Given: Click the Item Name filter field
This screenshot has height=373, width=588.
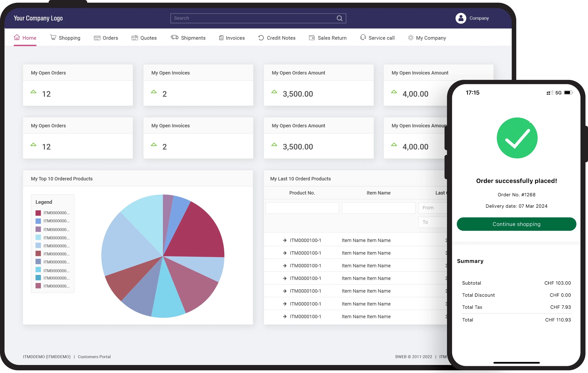Looking at the screenshot, I should pyautogui.click(x=378, y=208).
